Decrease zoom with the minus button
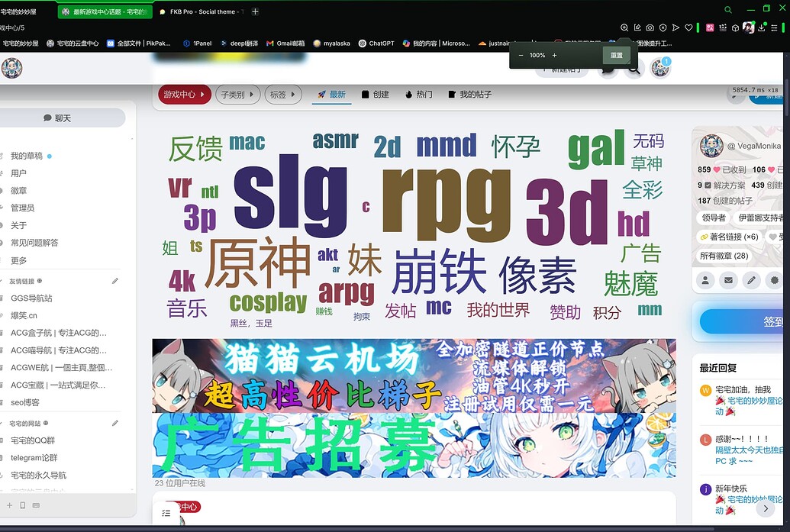Viewport: 790px width, 532px height. tap(521, 55)
